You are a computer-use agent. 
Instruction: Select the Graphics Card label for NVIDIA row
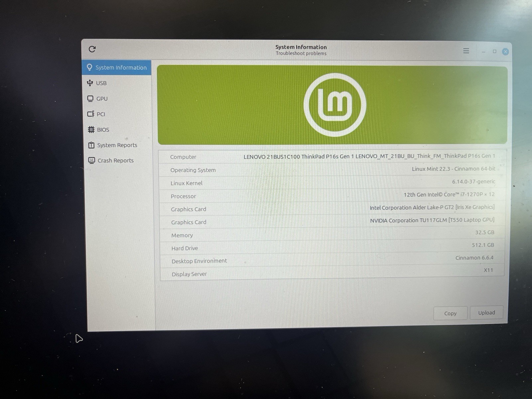tap(189, 222)
